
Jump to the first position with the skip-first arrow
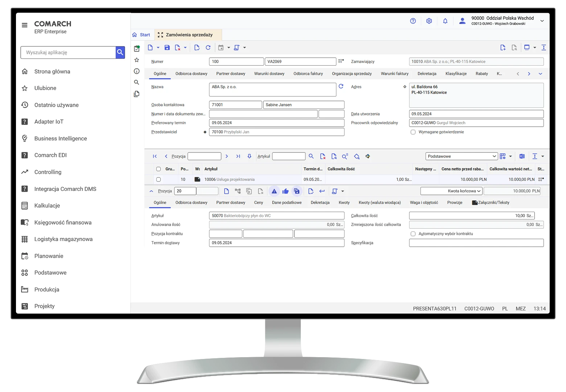pos(155,156)
